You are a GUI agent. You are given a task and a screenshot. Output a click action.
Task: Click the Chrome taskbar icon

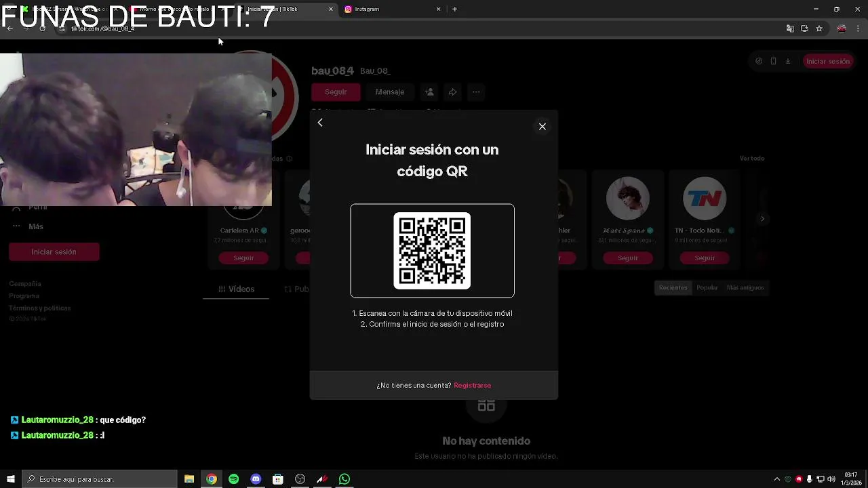tap(212, 479)
